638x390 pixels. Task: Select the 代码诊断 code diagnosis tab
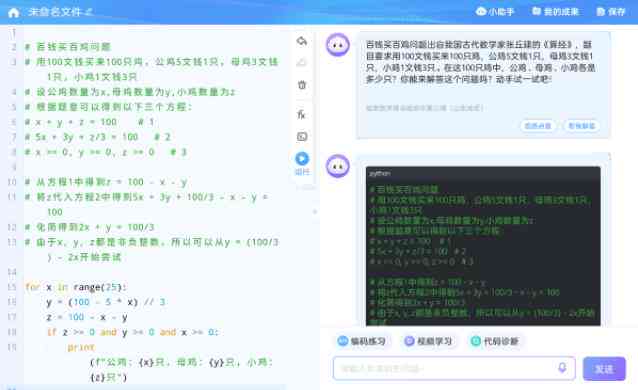(495, 341)
